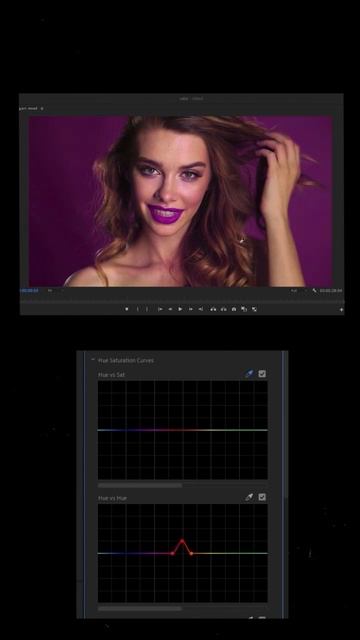
Task: Select the peak control point on Hue vs Hue
Action: (182, 540)
